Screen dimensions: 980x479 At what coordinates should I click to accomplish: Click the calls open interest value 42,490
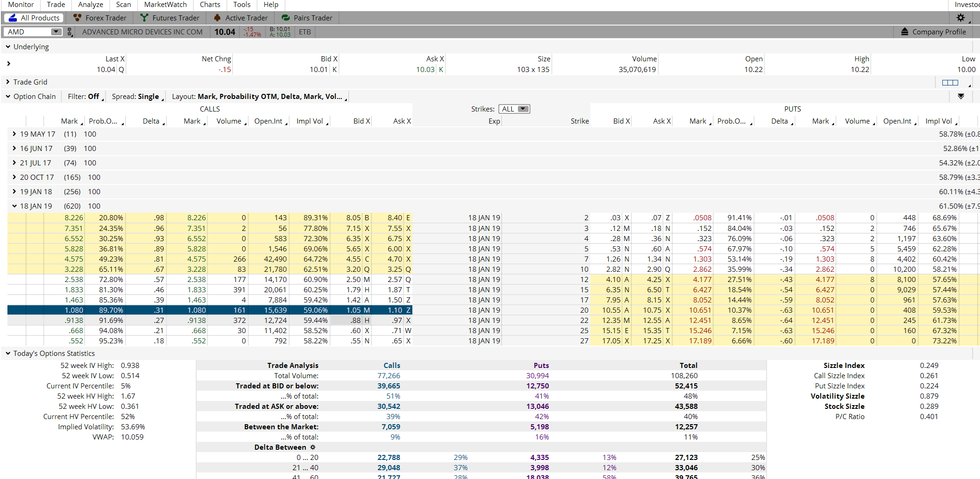pyautogui.click(x=275, y=259)
